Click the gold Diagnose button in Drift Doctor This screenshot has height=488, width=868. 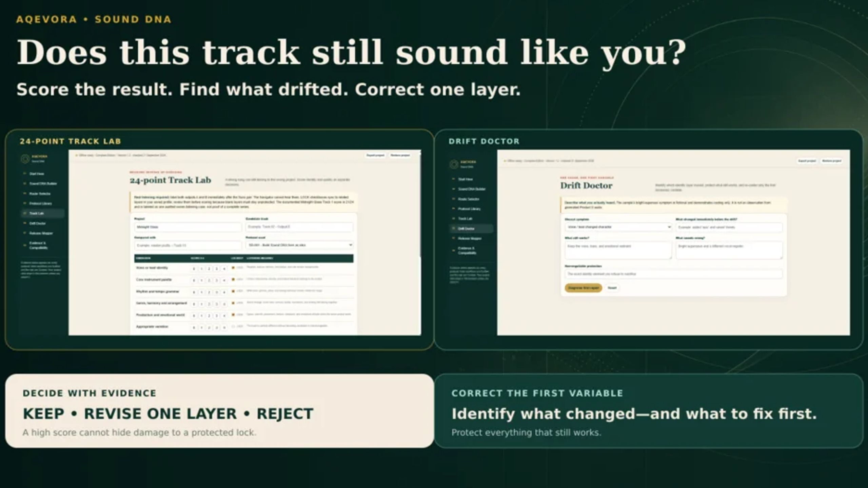click(583, 288)
